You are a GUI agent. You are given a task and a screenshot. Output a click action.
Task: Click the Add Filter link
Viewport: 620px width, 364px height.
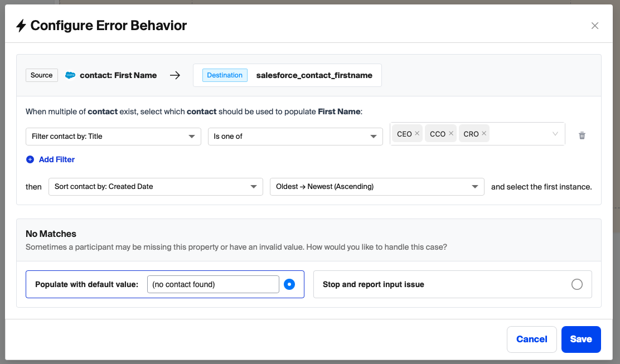56,159
